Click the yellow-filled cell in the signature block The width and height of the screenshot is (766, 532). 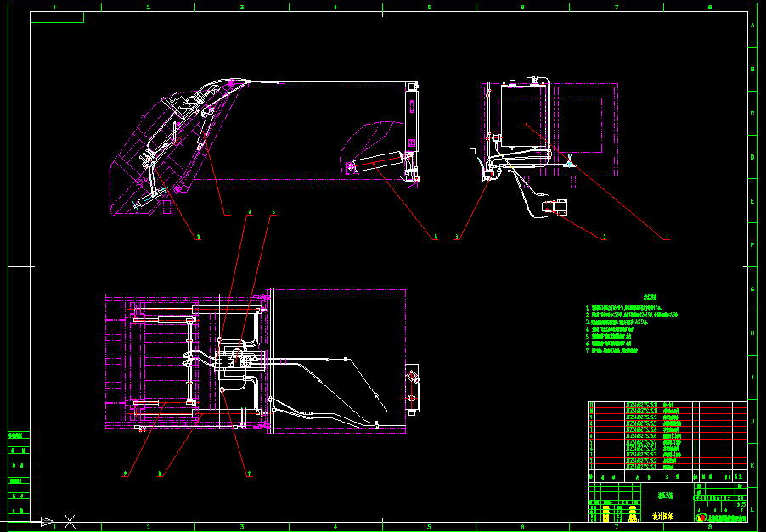tap(606, 513)
